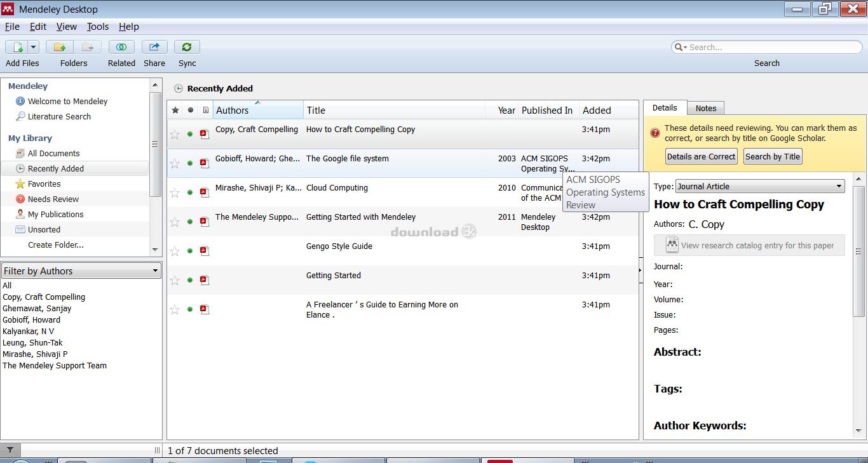Open the Add Files dropdown arrow

coord(32,46)
